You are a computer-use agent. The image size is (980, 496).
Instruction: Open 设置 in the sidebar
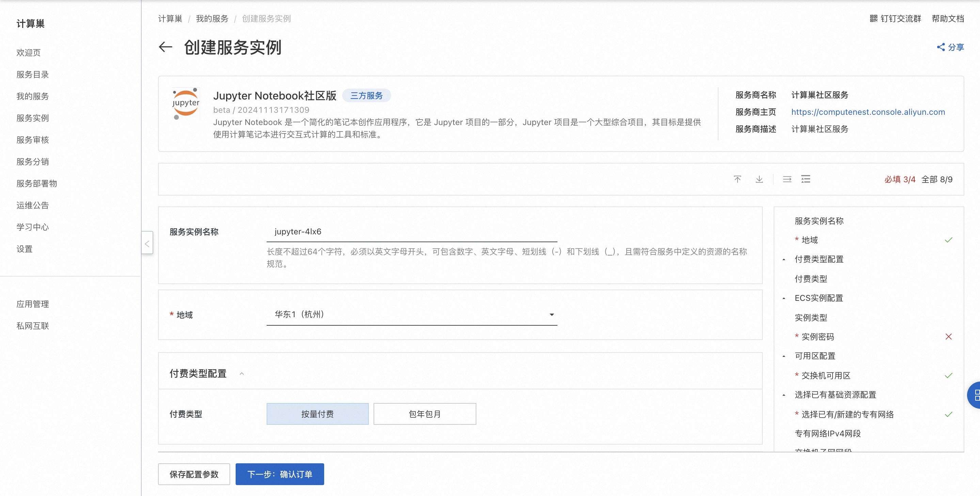25,249
